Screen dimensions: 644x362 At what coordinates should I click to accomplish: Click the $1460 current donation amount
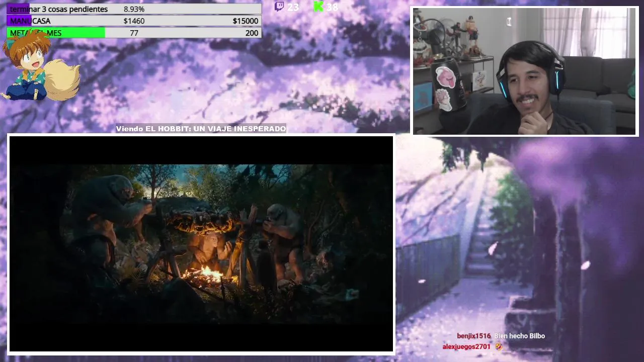(x=134, y=21)
